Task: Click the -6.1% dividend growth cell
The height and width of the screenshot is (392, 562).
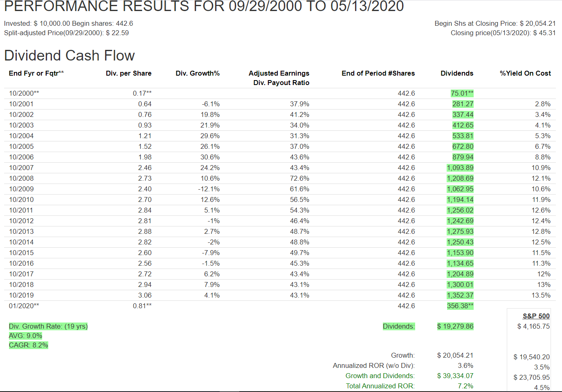Action: [x=211, y=104]
